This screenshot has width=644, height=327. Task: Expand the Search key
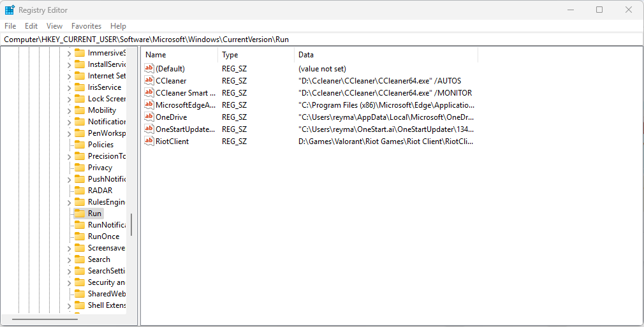click(69, 260)
